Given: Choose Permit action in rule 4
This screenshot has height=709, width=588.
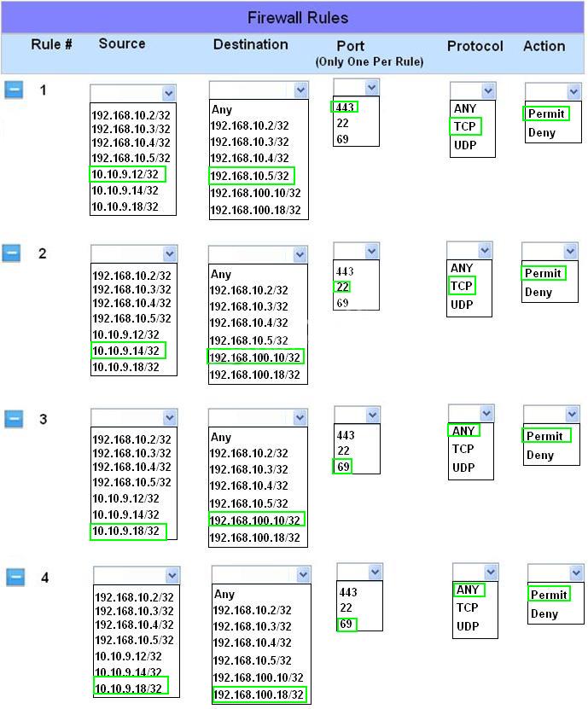Looking at the screenshot, I should 548,595.
